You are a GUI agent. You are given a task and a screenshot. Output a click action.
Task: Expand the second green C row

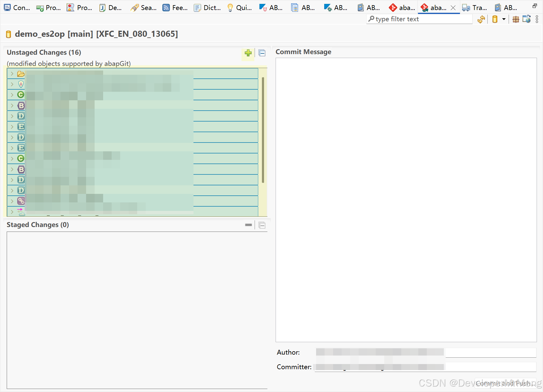click(12, 158)
